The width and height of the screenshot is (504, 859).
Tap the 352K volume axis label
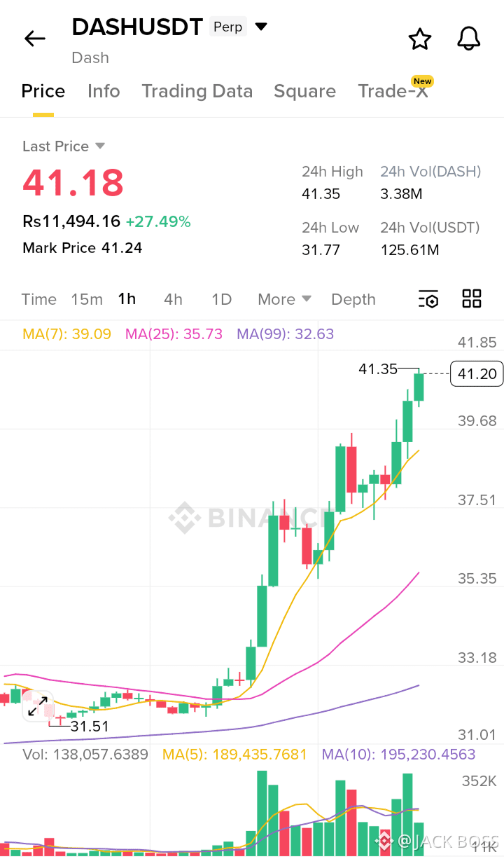click(479, 781)
